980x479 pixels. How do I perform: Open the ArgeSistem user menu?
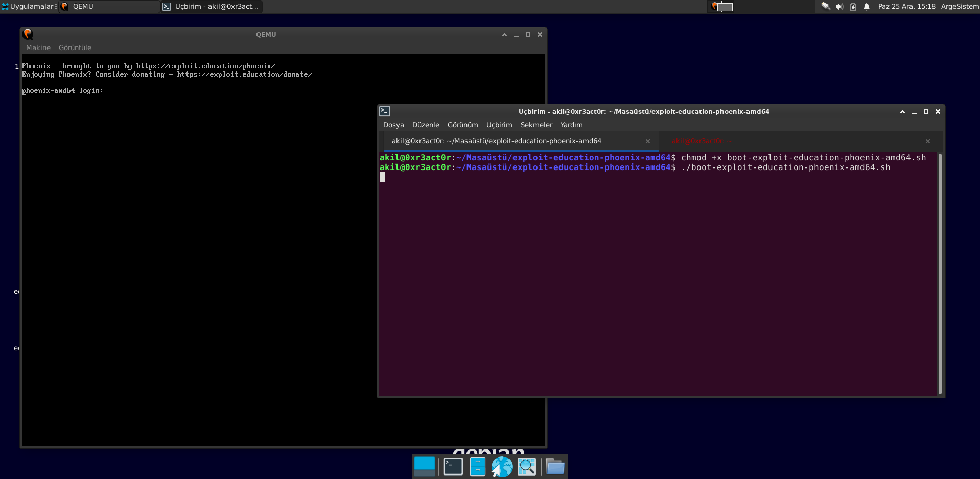pos(960,6)
